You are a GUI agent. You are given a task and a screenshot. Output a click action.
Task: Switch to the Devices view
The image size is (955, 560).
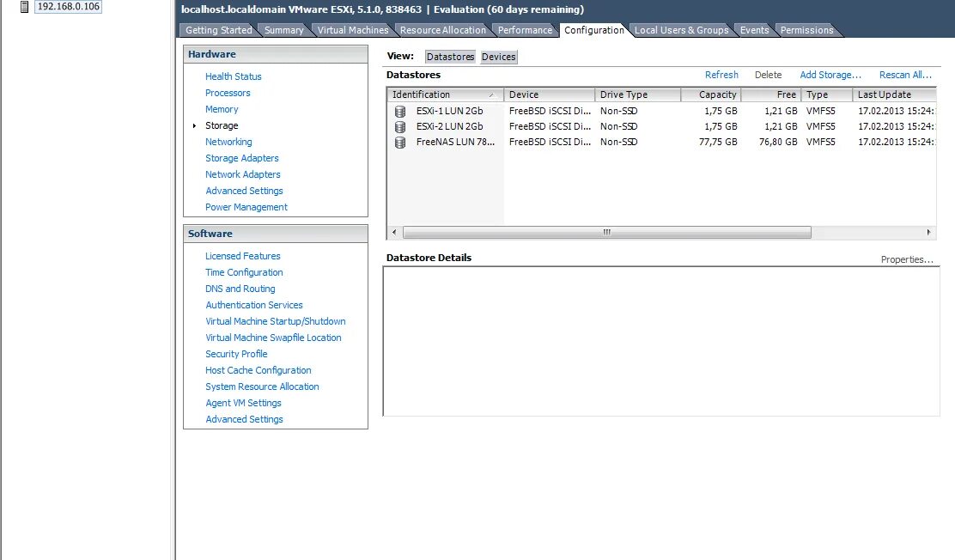click(498, 57)
